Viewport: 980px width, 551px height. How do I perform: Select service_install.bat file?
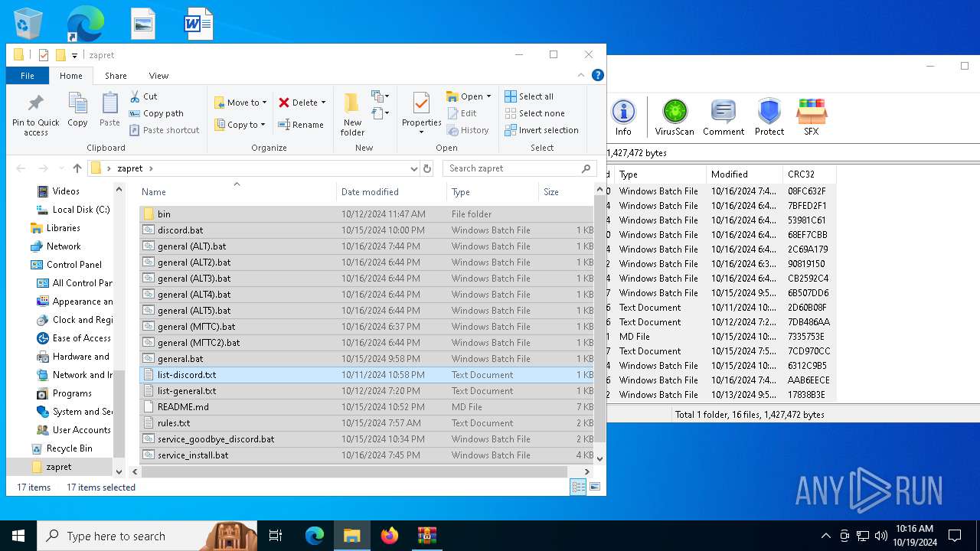[366, 455]
